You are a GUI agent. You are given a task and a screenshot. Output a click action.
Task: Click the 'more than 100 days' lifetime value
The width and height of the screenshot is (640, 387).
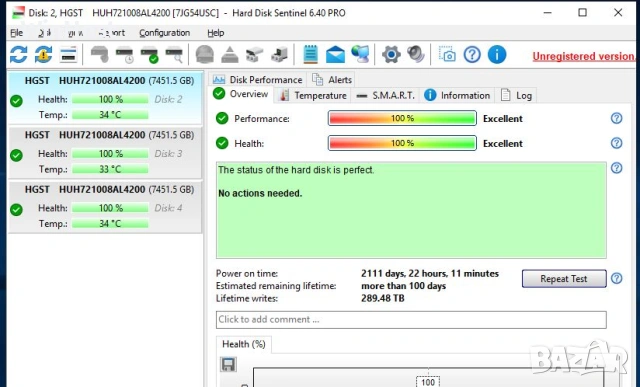tap(404, 286)
